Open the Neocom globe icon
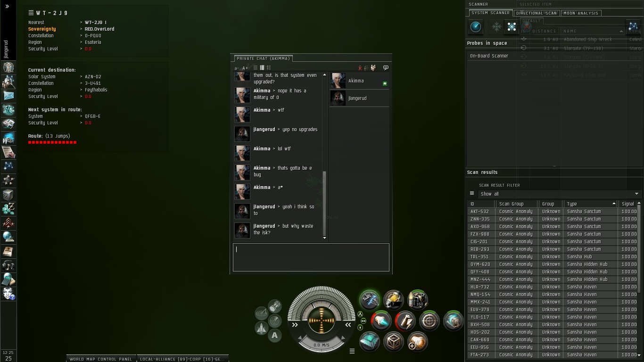644x362 pixels. (x=8, y=237)
